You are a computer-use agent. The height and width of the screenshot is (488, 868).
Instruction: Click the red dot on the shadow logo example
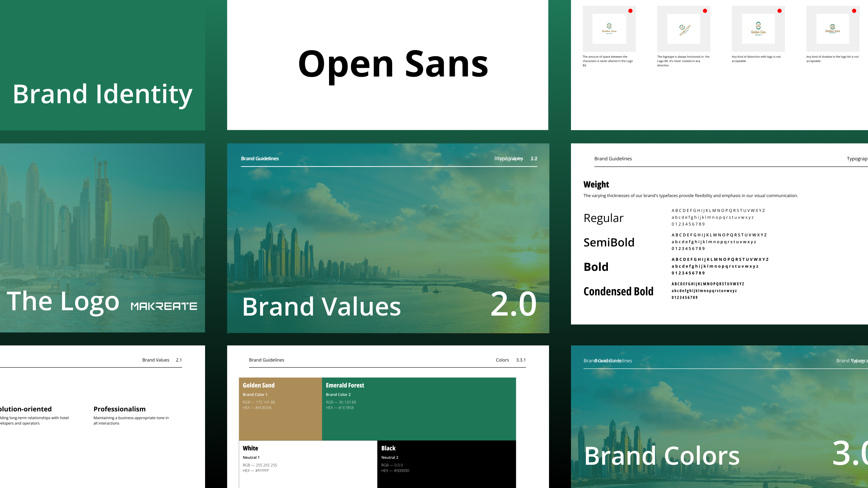[854, 11]
